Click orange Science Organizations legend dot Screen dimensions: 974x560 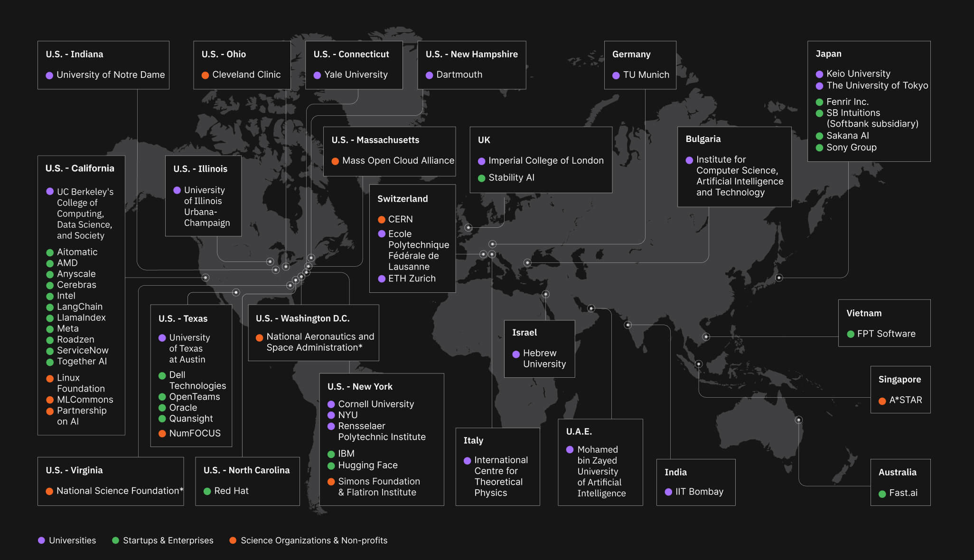click(233, 540)
